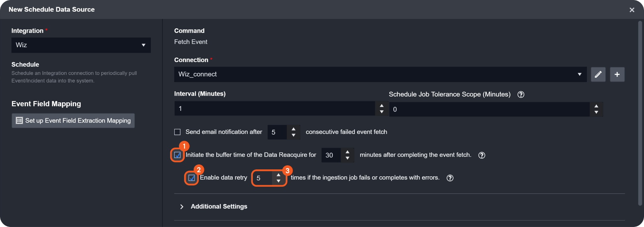Enable Send email notification checkbox

(x=177, y=132)
